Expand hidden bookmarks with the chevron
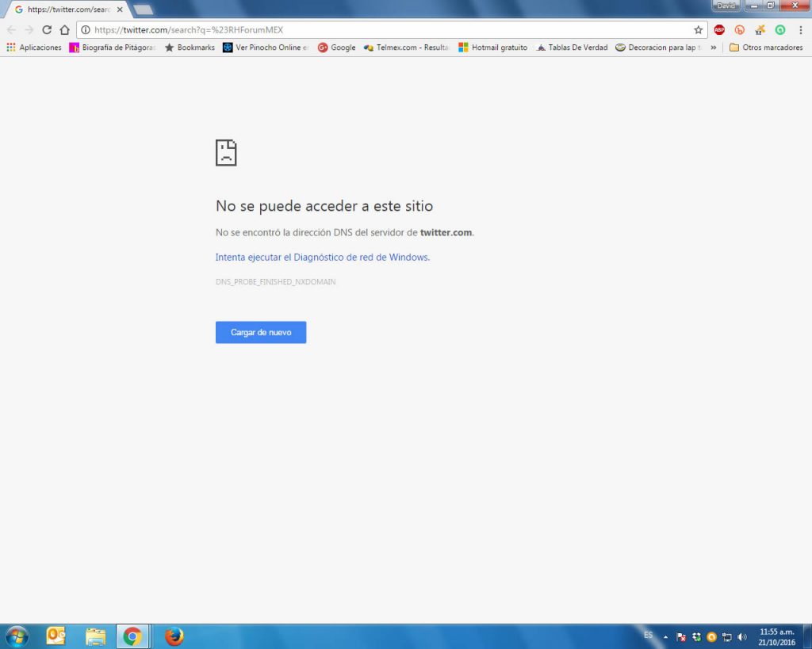The image size is (812, 649). [713, 47]
